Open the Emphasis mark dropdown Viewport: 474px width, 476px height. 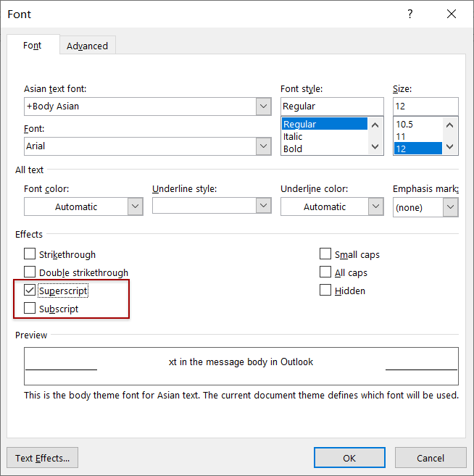point(450,207)
